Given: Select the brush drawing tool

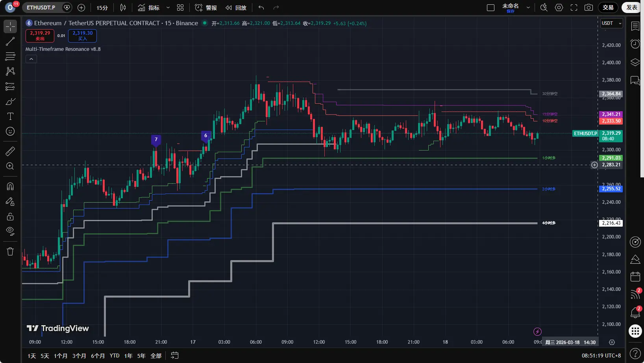Looking at the screenshot, I should (x=10, y=101).
